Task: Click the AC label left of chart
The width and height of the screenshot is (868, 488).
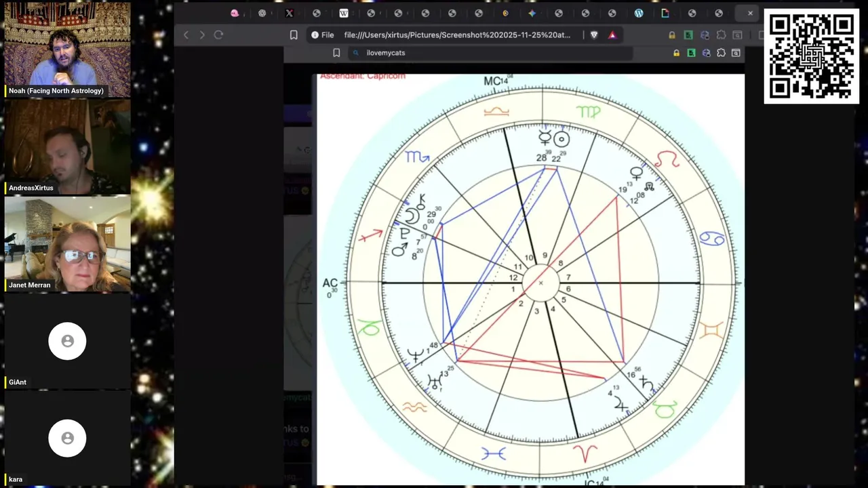Action: (x=330, y=285)
